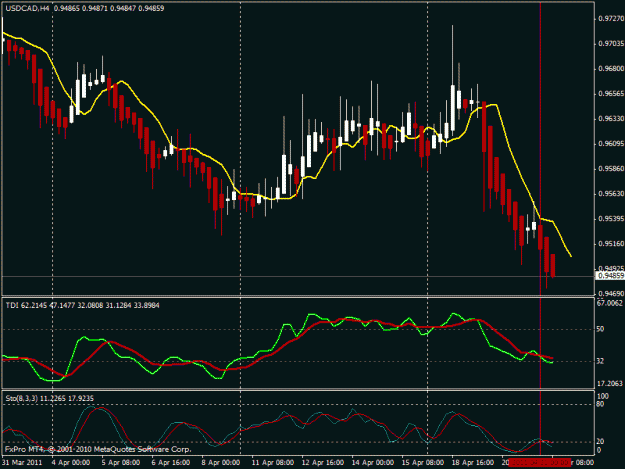
Task: Click the 0.95630 price scale label
Action: tap(611, 194)
